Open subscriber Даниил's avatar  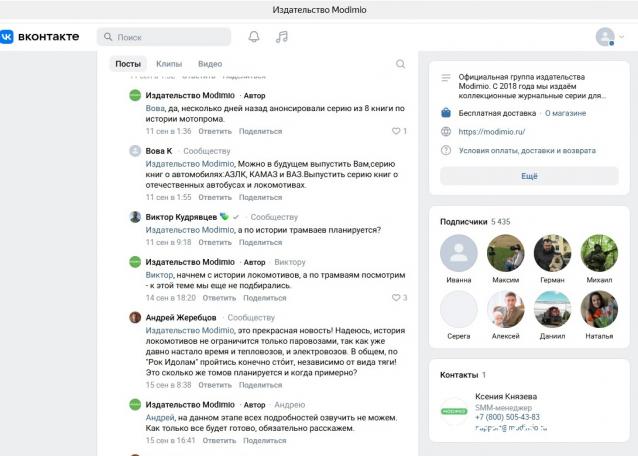[x=552, y=309]
